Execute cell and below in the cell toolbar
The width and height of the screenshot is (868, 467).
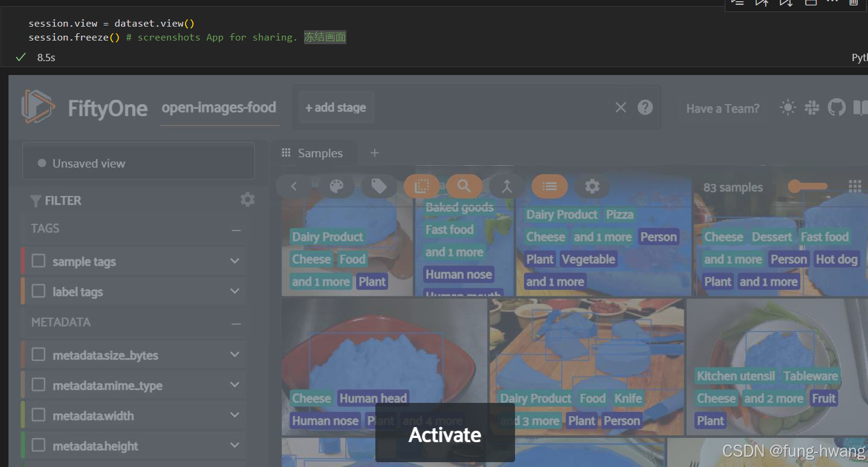pos(786,2)
